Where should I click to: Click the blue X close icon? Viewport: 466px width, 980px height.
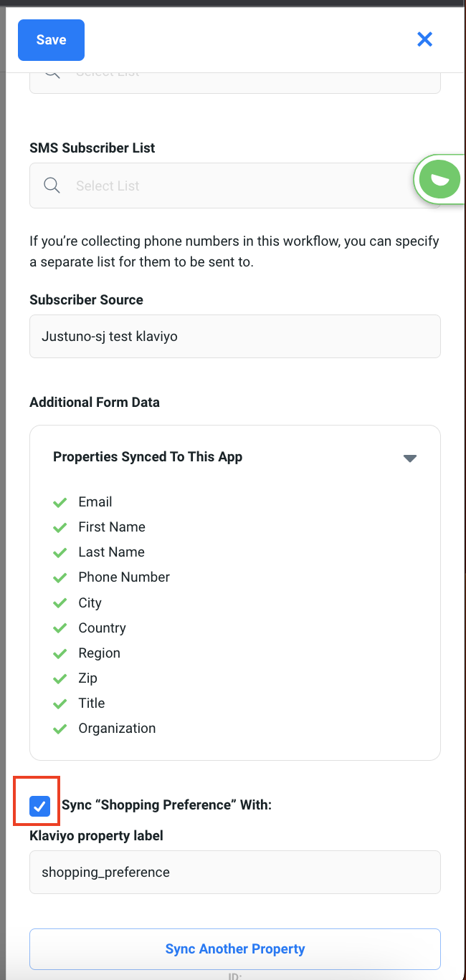pos(425,39)
